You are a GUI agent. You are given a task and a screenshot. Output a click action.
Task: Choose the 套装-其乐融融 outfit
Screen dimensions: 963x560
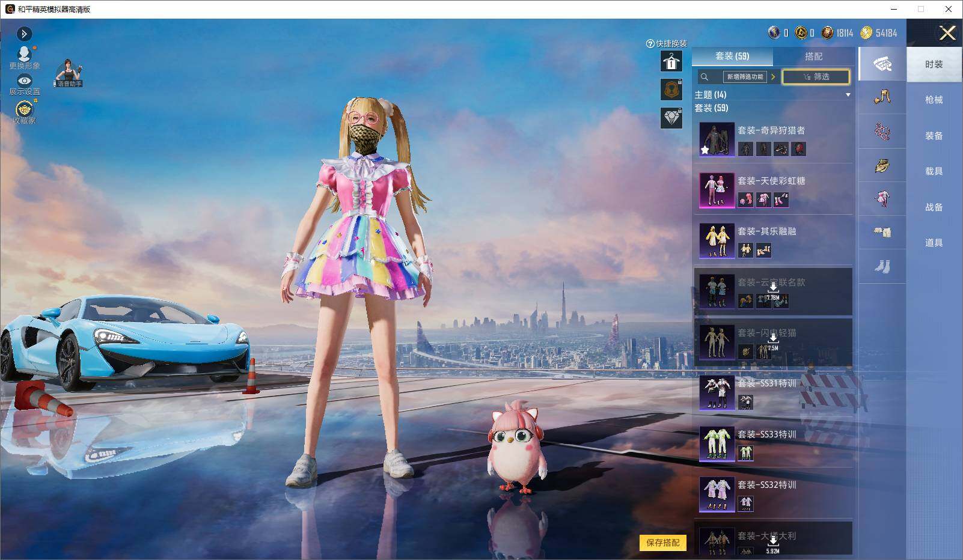(773, 240)
